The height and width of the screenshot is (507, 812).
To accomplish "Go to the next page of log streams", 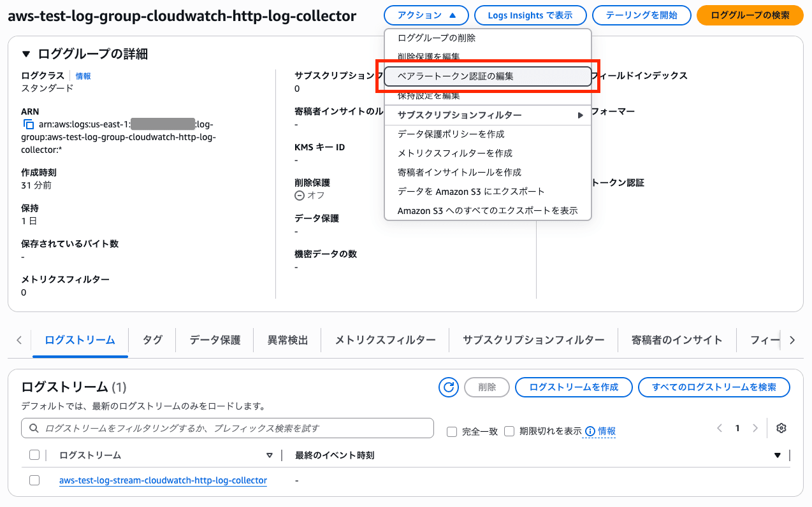I will point(755,427).
